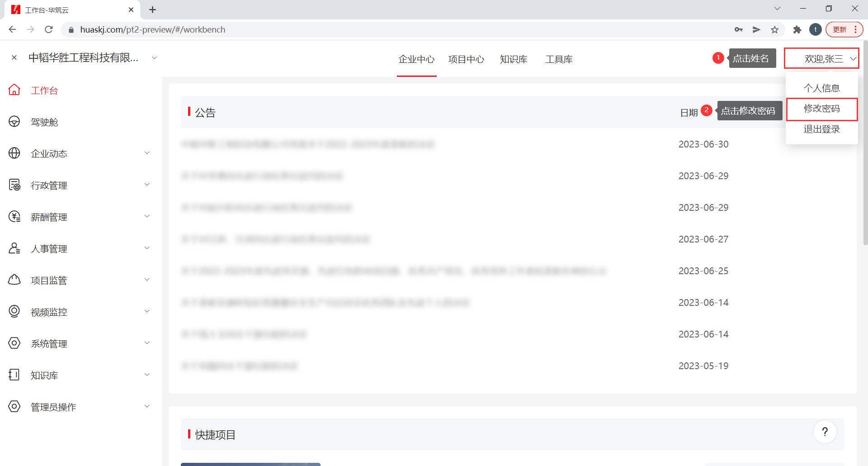
Task: Click the question mark help icon
Action: pyautogui.click(x=825, y=432)
